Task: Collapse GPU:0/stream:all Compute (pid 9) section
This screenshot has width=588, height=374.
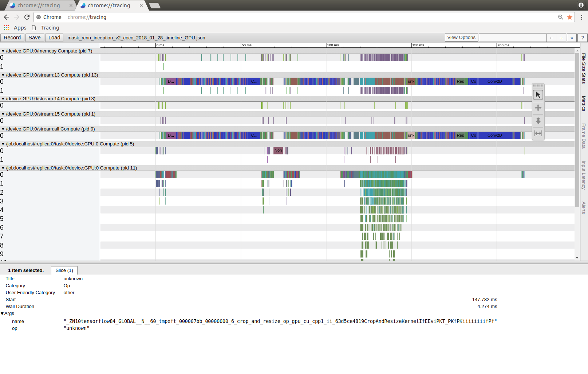Action: [3, 129]
